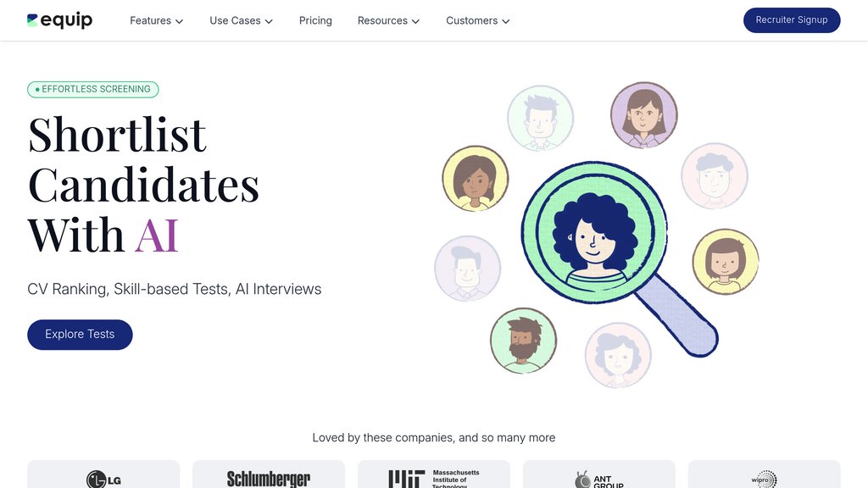Click the purple-background woman avatar
The image size is (868, 488).
(643, 115)
